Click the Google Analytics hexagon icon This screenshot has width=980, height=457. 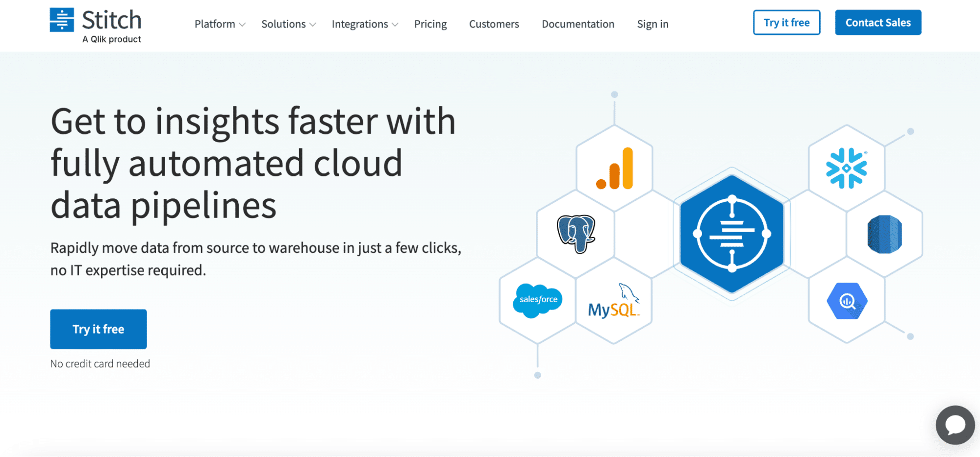pos(615,168)
